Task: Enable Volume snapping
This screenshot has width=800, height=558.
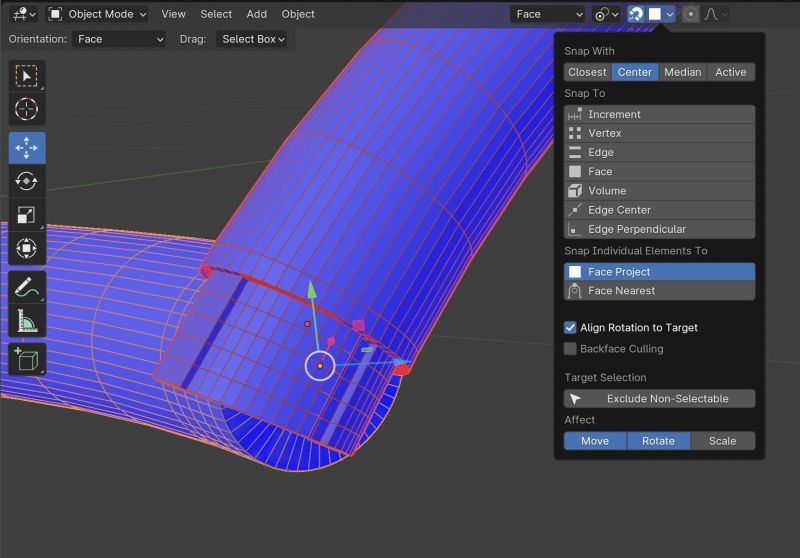Action: [659, 191]
